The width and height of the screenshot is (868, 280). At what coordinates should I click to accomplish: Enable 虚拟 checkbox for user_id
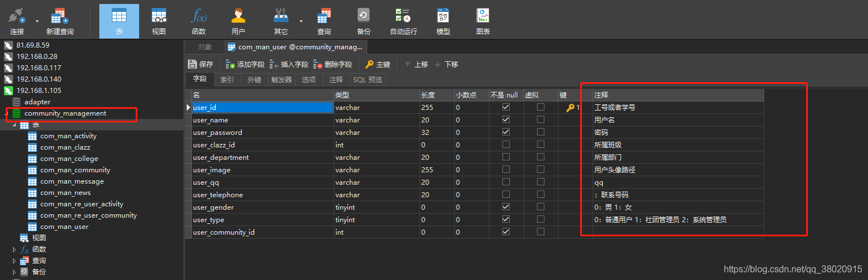coord(540,107)
